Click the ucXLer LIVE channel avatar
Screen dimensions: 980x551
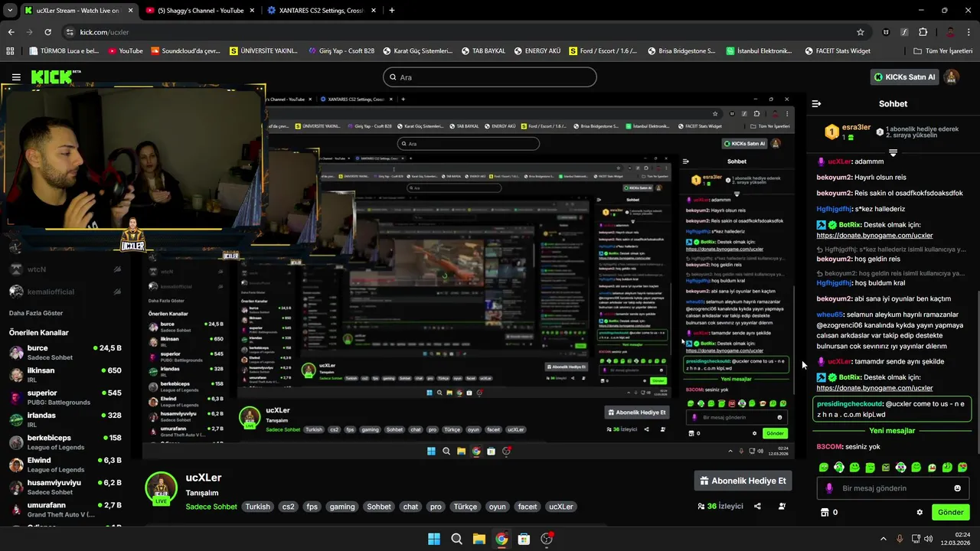pos(161,490)
